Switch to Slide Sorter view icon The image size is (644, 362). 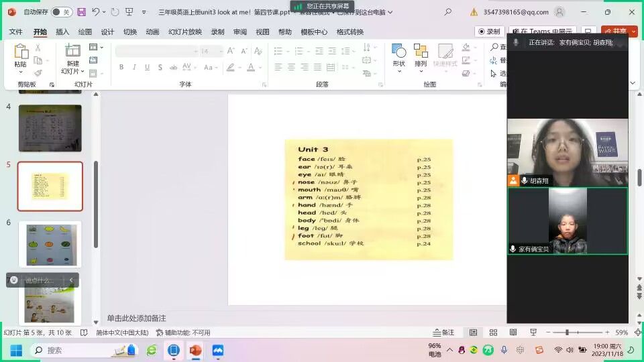pos(492,333)
